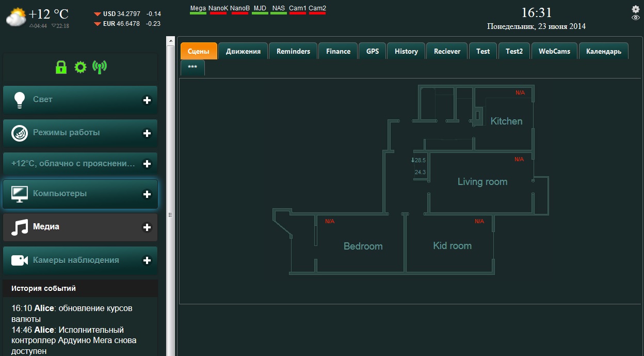Click the NAS device status indicator
Screen dimensions: 644x356
click(x=279, y=9)
